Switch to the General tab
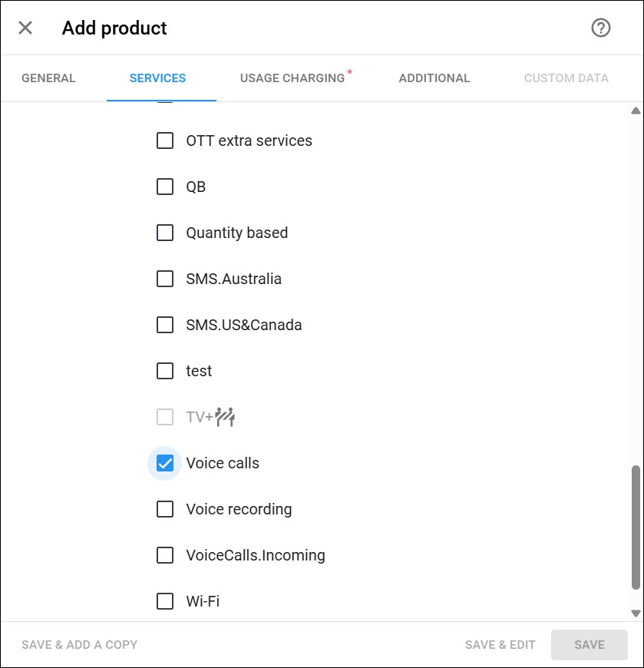 coord(48,78)
